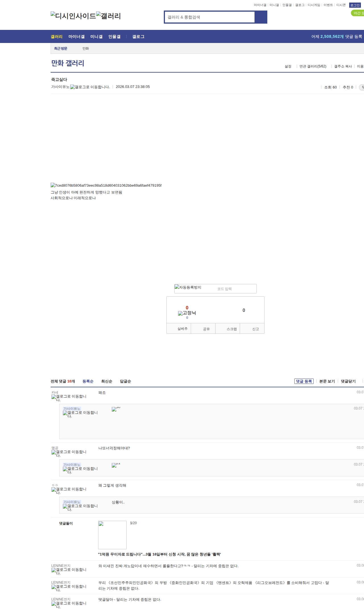Click the 자동등록방지 captcha image
Screen dimensions: 364x609
pyautogui.click(x=188, y=287)
